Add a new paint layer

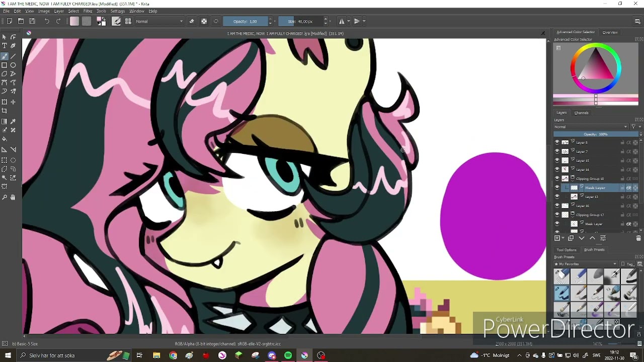pos(557,238)
